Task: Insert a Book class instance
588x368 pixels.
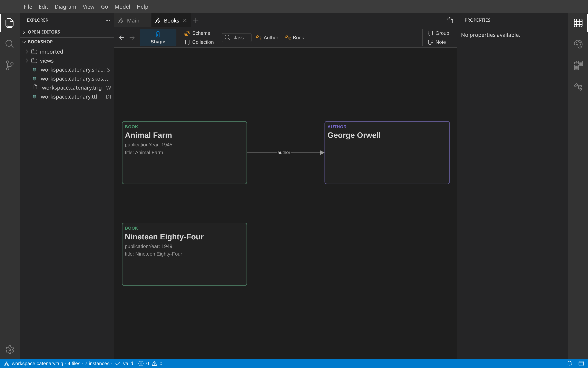Action: click(294, 38)
